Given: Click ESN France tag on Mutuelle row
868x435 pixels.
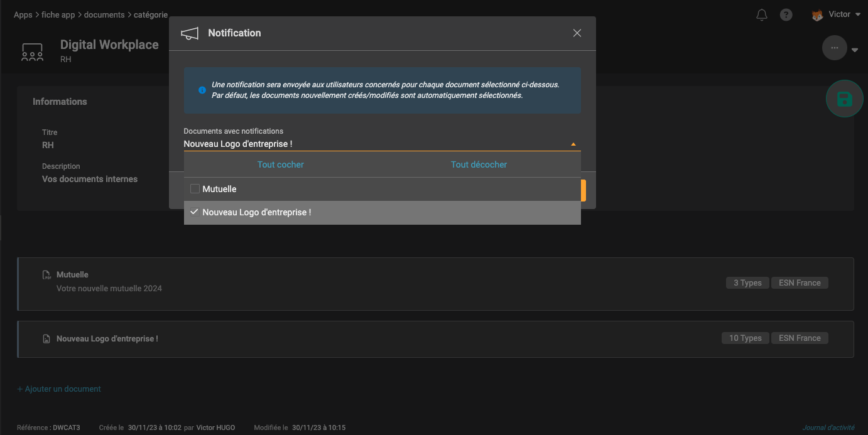Looking at the screenshot, I should click(800, 283).
